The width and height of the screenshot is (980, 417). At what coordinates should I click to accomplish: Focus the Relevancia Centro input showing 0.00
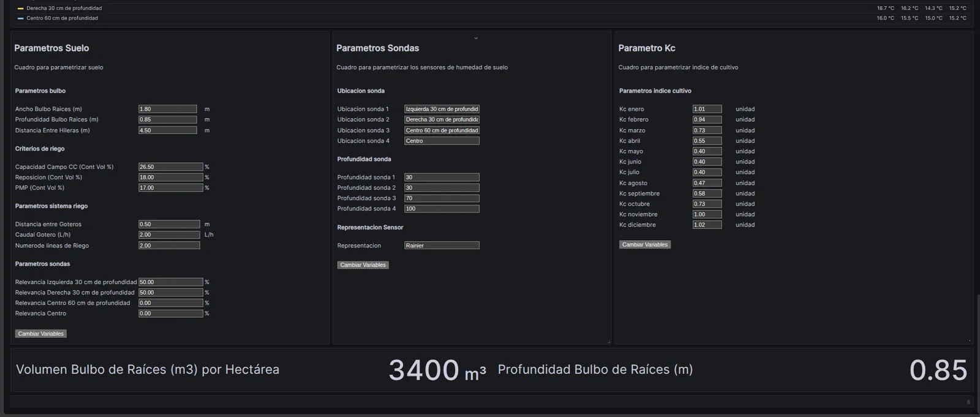tap(171, 314)
